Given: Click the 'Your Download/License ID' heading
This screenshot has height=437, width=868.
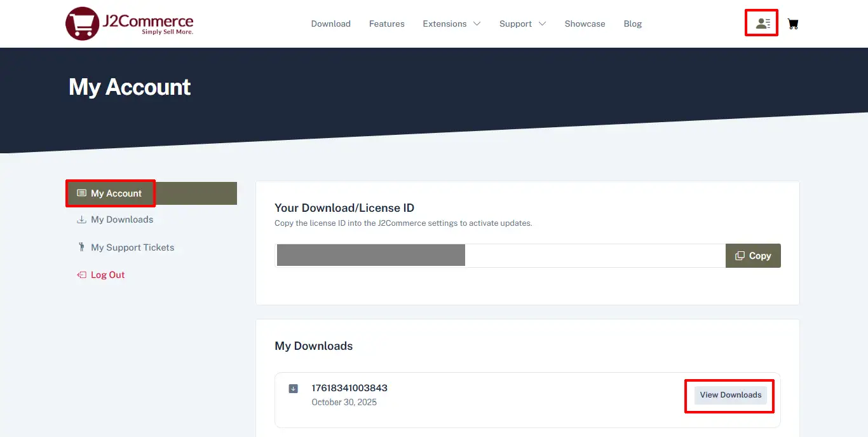Looking at the screenshot, I should tap(344, 208).
